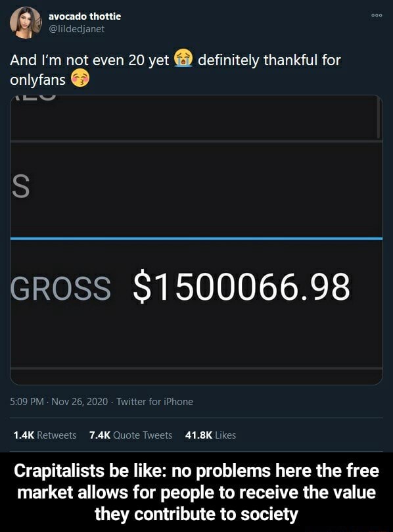The height and width of the screenshot is (532, 393).
Task: Click the avocado thottie profile avatar
Action: point(26,23)
